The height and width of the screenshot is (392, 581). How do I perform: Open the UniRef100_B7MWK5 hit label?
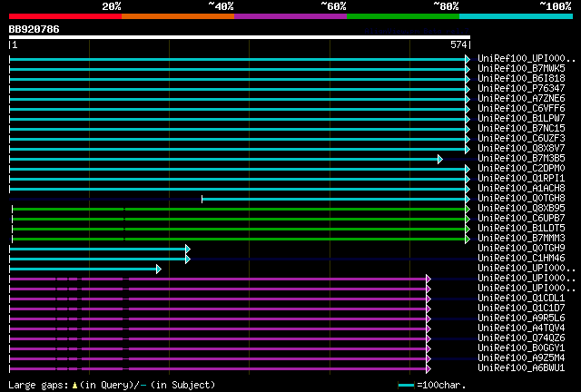tap(521, 69)
